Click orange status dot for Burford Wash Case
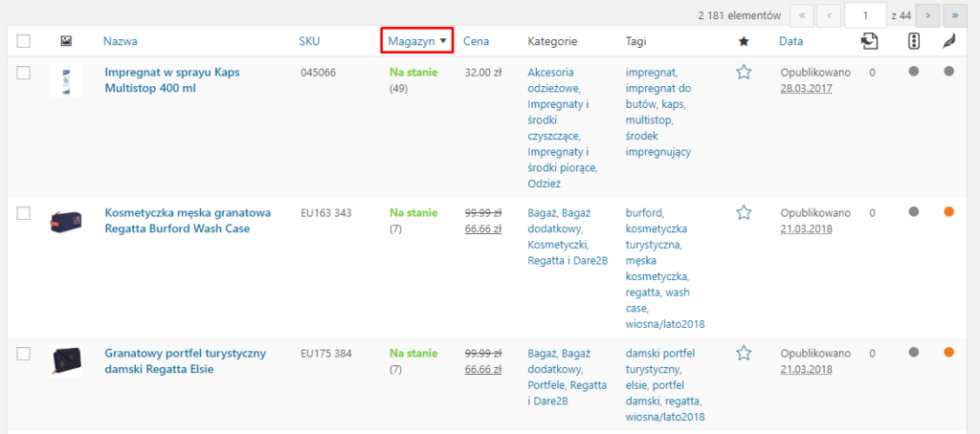Screen dimensions: 980x434 tap(948, 211)
